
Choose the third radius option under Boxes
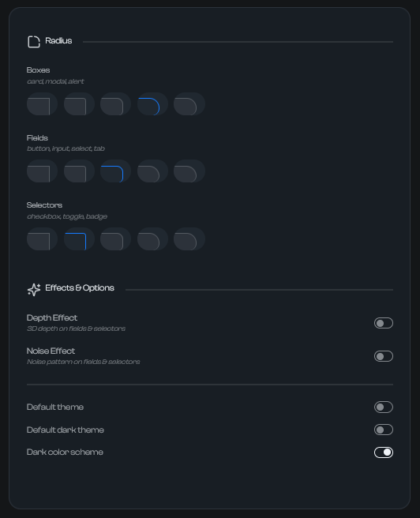tap(115, 103)
